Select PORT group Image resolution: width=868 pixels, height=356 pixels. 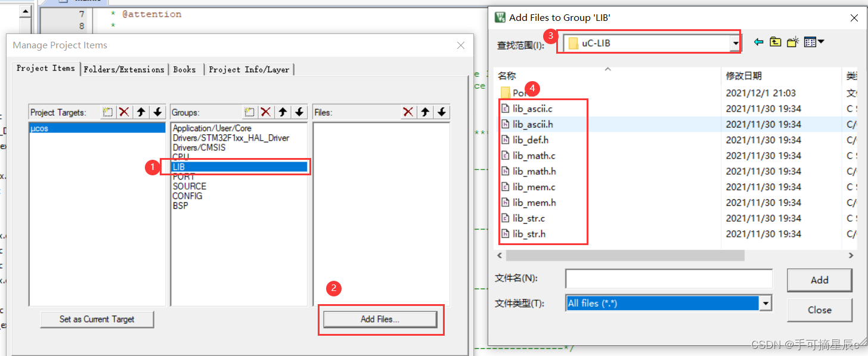click(184, 177)
